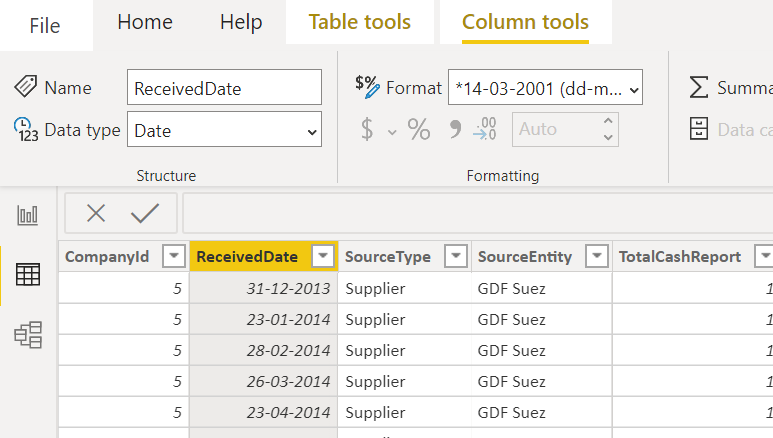Cancel the formula with the X icon
Image resolution: width=773 pixels, height=438 pixels.
(96, 214)
